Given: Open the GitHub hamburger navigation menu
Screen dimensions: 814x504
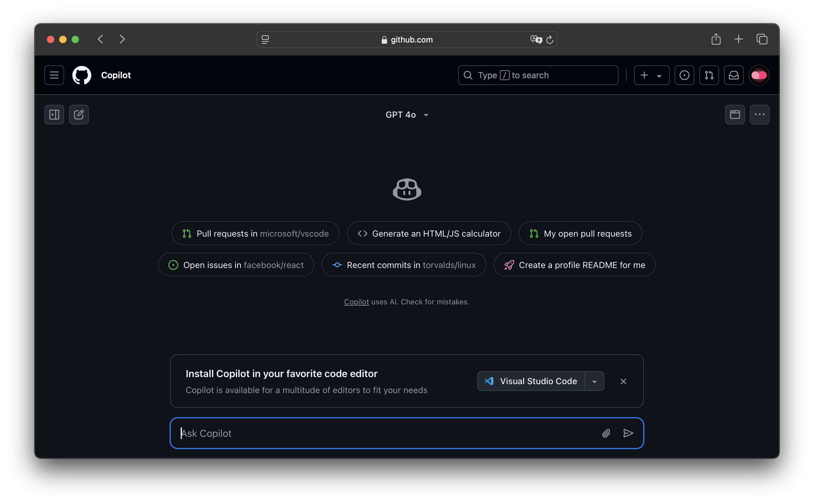Looking at the screenshot, I should [54, 75].
